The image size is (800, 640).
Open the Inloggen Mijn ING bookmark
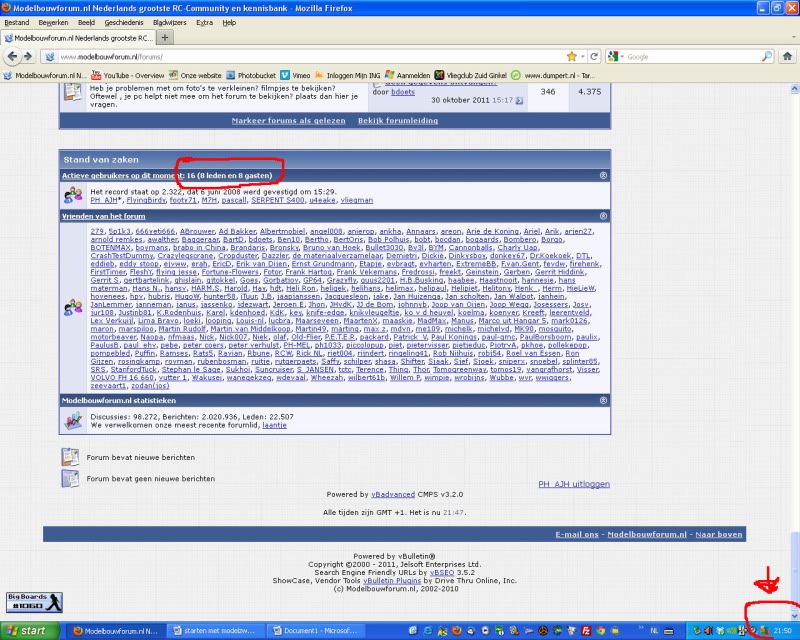click(348, 76)
